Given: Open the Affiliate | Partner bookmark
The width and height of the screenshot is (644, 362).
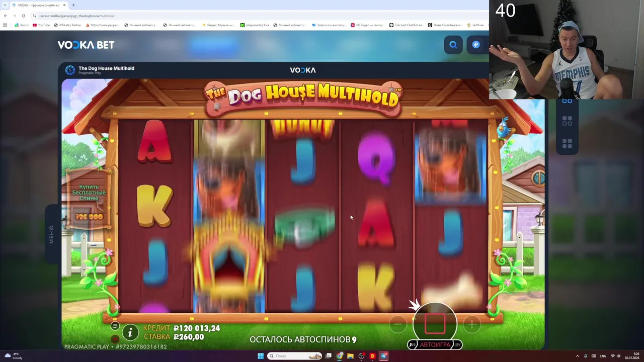Looking at the screenshot, I should click(67, 25).
